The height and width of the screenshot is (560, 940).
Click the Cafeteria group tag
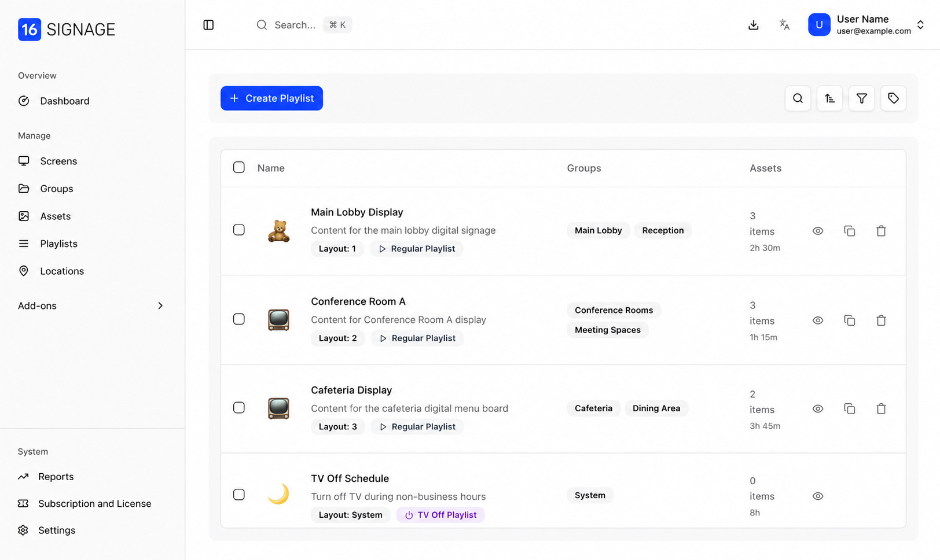(593, 408)
